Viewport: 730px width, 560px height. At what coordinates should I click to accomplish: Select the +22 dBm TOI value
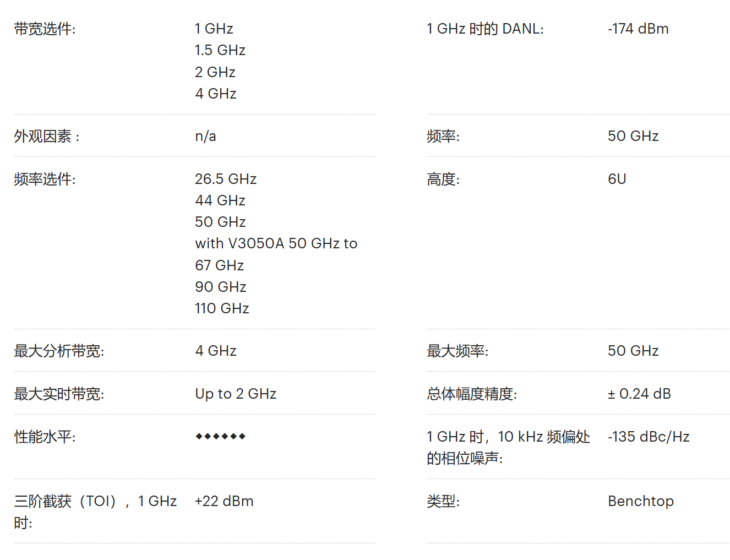[224, 501]
